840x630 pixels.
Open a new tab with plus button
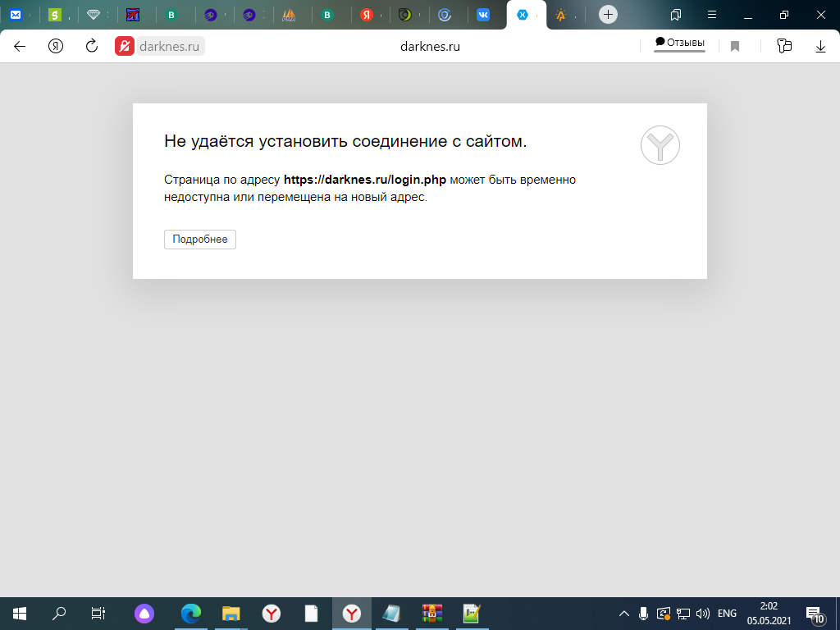[x=608, y=15]
